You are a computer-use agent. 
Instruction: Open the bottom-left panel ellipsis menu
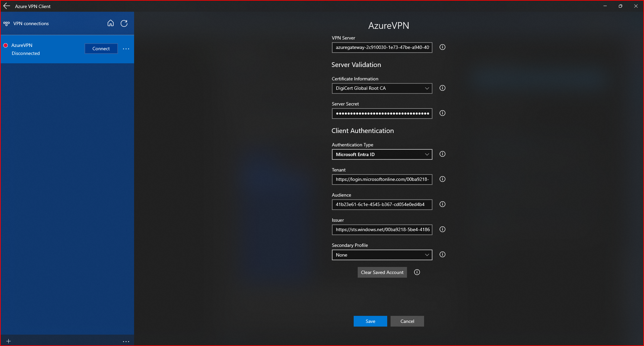click(126, 341)
